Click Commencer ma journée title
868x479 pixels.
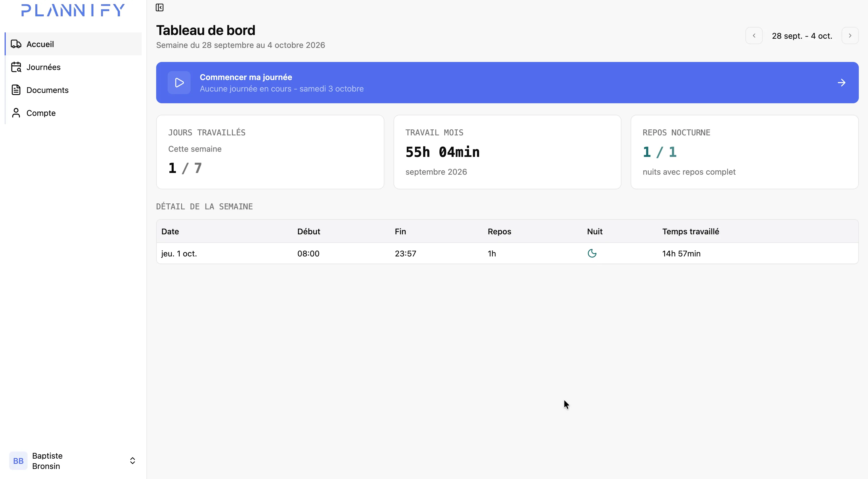point(246,77)
